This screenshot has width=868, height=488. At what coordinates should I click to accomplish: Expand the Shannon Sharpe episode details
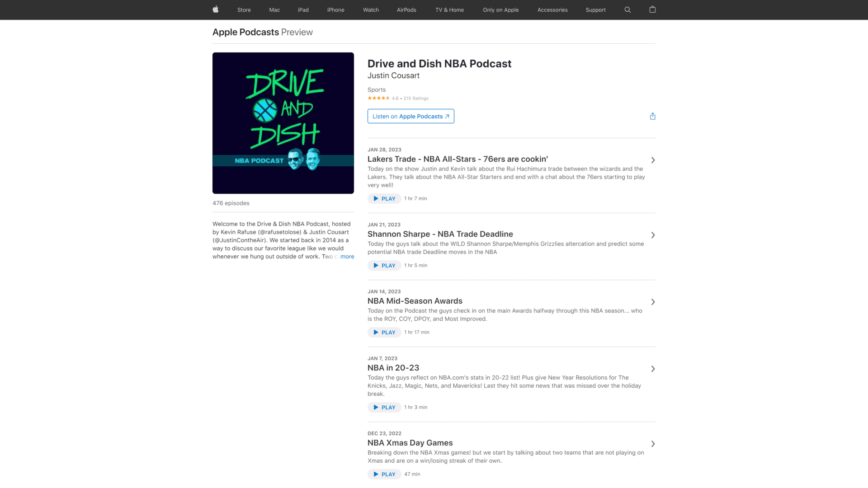click(653, 235)
